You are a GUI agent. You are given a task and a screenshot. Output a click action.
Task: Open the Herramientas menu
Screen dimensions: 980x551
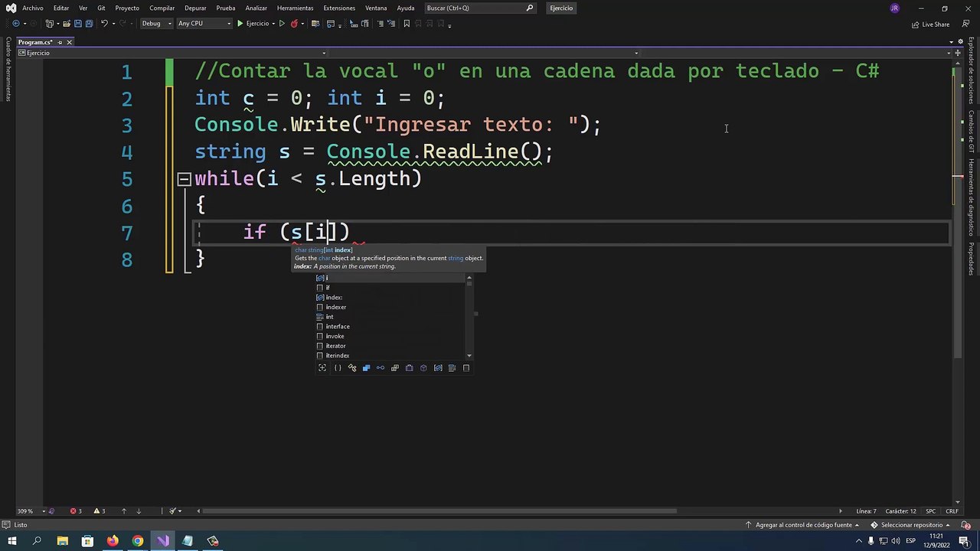click(295, 8)
